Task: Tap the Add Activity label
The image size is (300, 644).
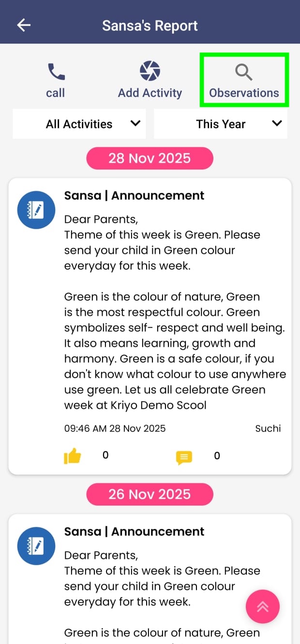Action: 150,93
